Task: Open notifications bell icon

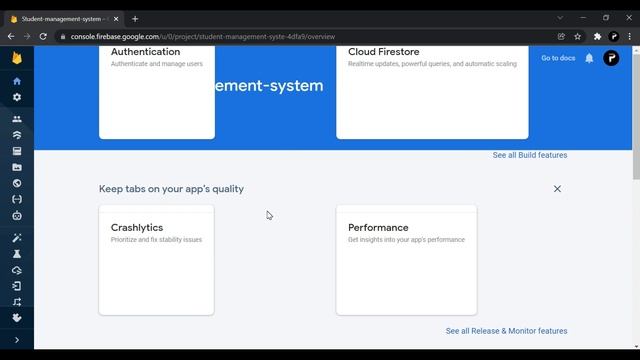Action: tap(589, 58)
